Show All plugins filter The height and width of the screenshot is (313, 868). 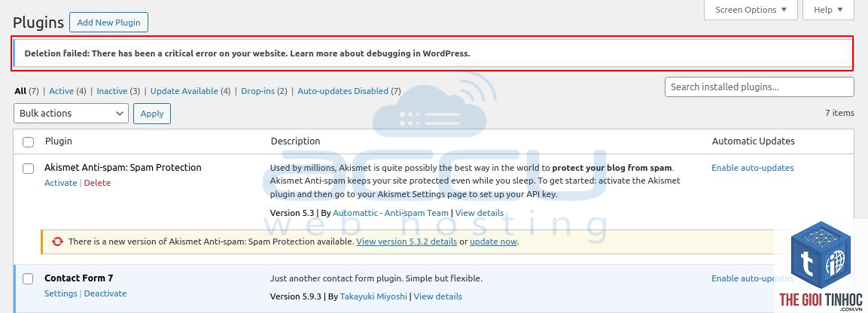20,91
